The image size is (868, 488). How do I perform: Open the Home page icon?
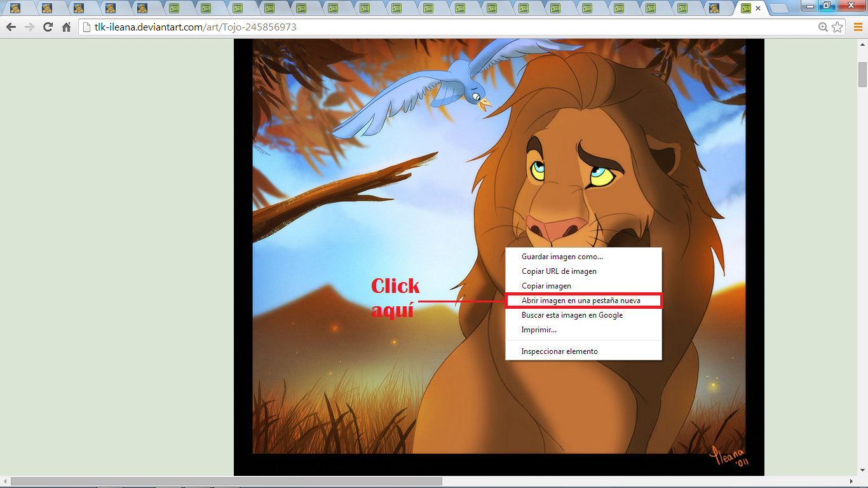(x=66, y=27)
